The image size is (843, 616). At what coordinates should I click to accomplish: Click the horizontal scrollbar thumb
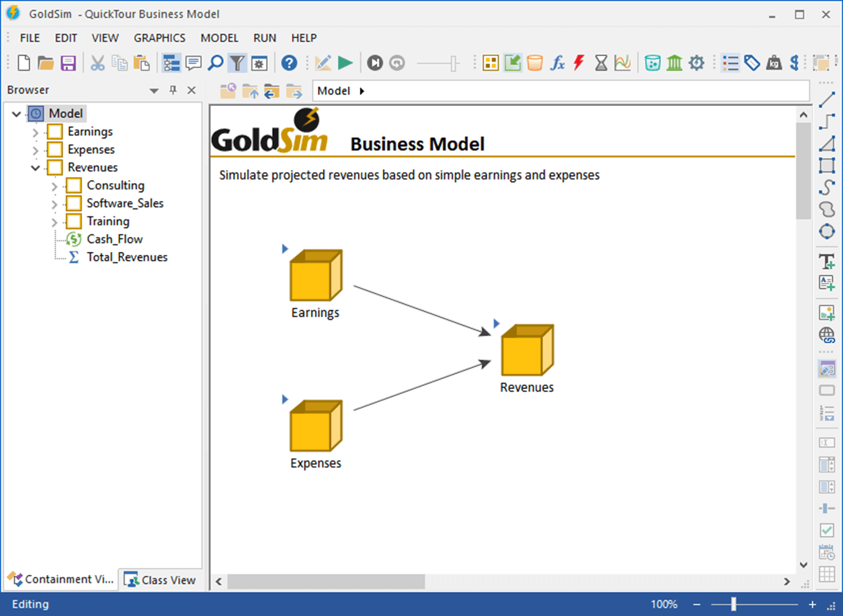(326, 581)
